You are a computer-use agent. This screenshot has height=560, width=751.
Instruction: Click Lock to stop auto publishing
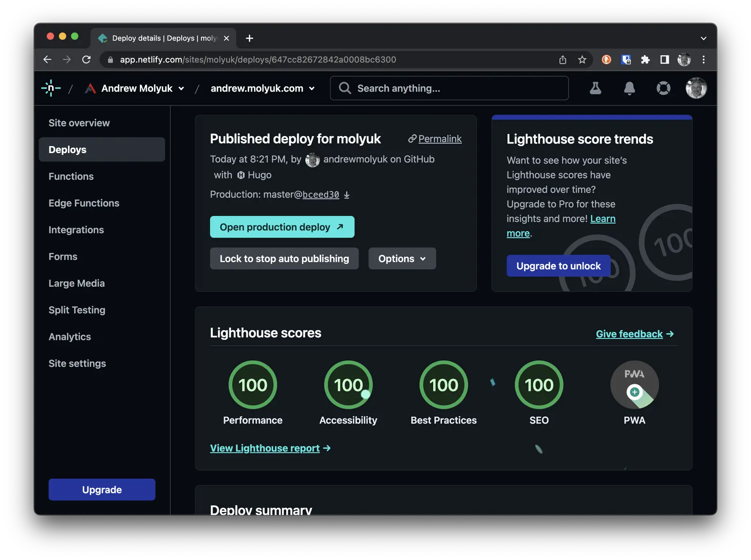tap(284, 259)
